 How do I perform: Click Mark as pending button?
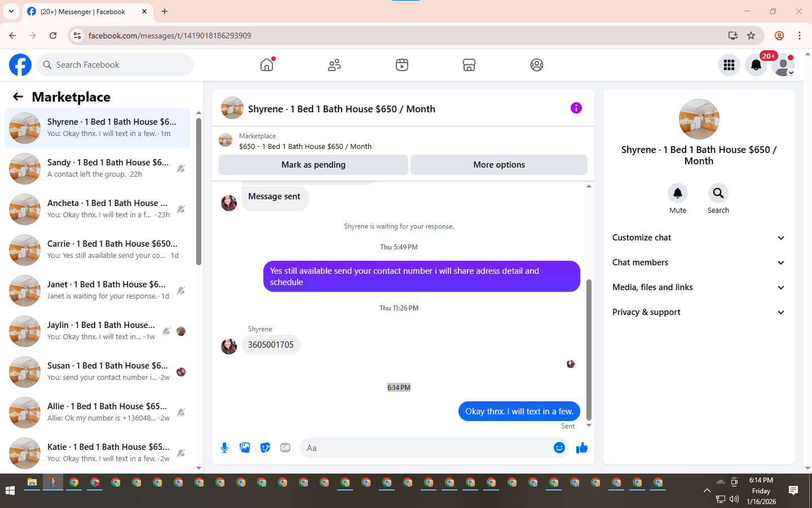click(x=314, y=165)
